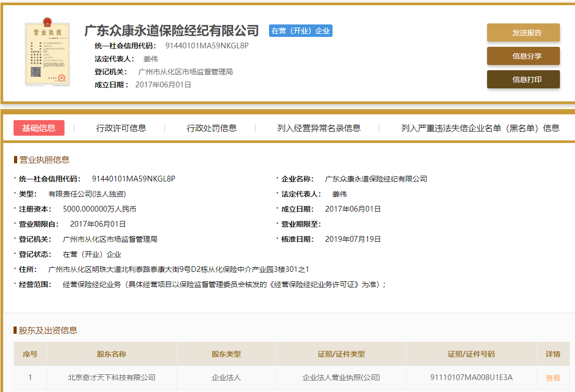Click 法定代表人 value 姜伟 in license info
This screenshot has width=575, height=392.
click(x=339, y=194)
